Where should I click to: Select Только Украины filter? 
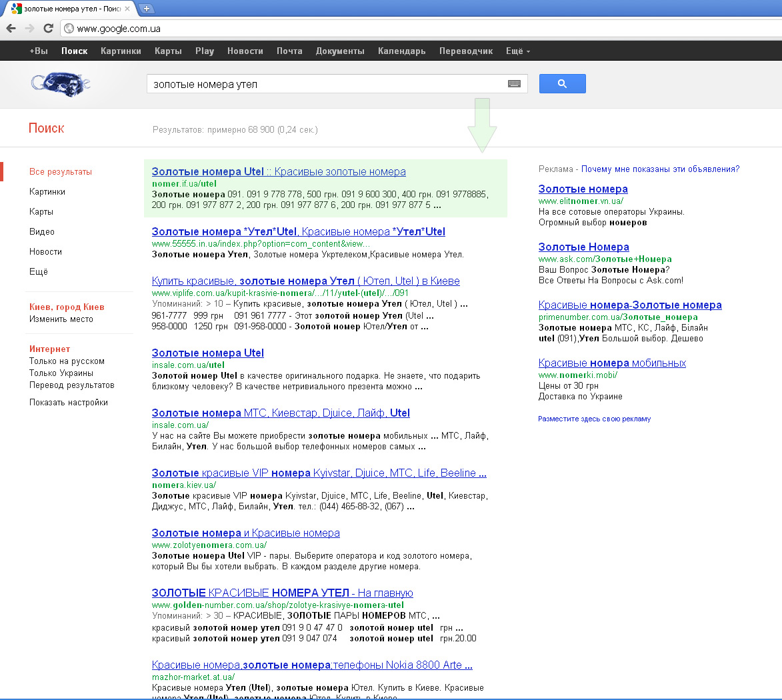[61, 373]
